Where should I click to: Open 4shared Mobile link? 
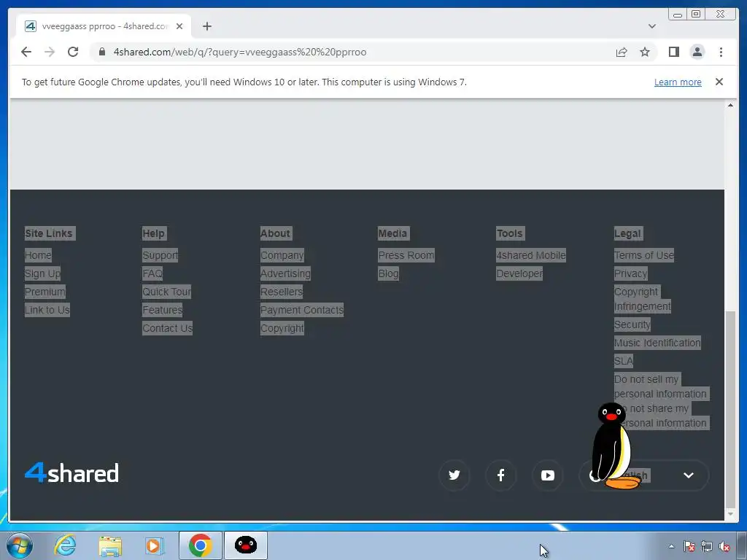(531, 255)
